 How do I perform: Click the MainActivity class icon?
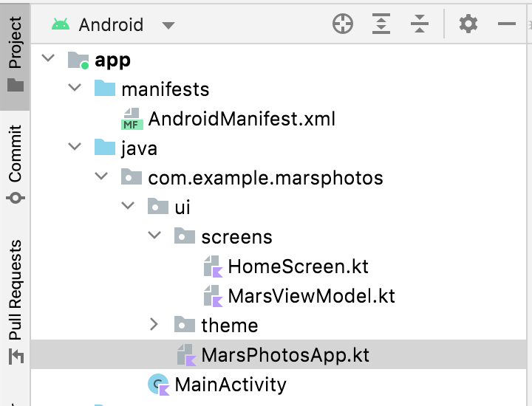click(158, 384)
